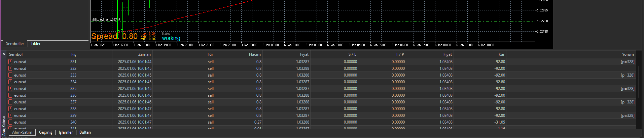
Task: Click the Araç Kutusu vertical panel label
Action: (4, 126)
